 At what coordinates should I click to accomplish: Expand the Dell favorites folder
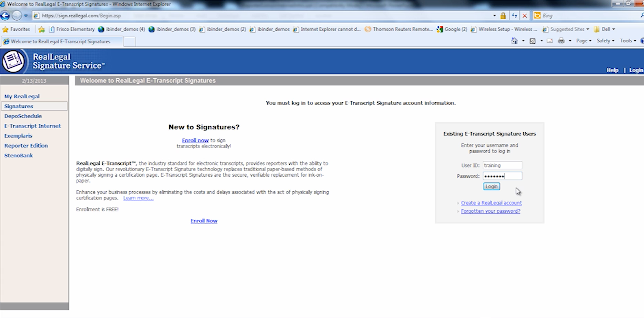point(605,29)
